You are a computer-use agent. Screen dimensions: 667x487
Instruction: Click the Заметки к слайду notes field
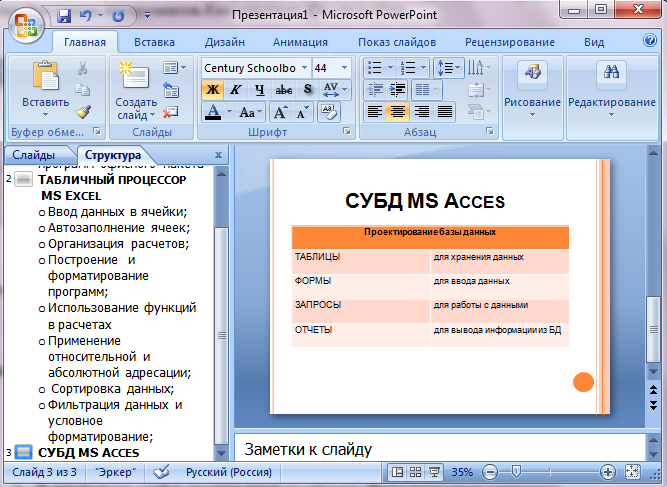440,448
